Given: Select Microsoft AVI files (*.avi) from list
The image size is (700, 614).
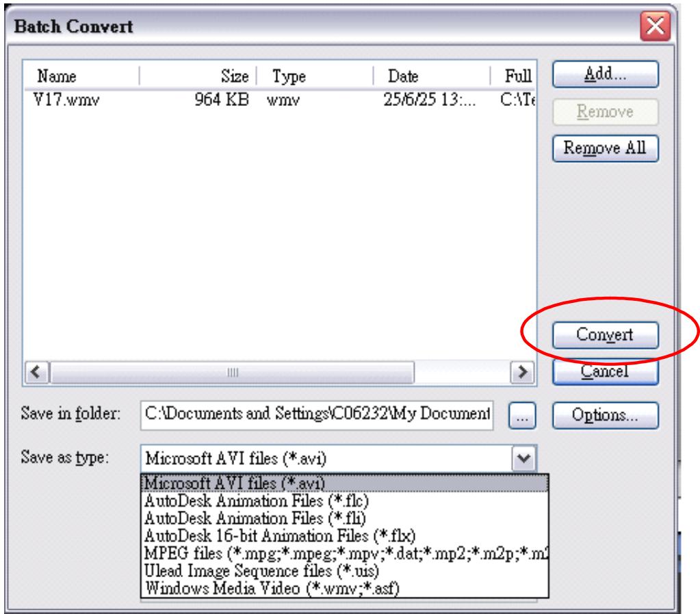Looking at the screenshot, I should point(345,483).
